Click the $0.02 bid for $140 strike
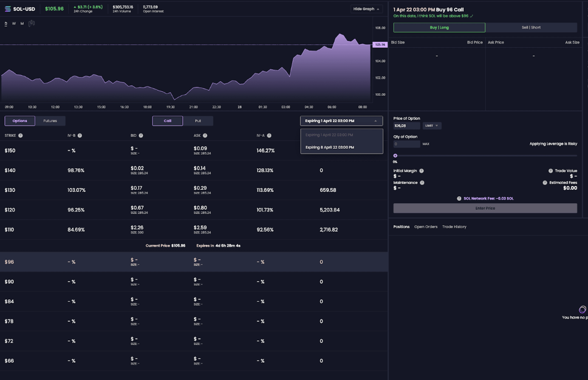Image resolution: width=588 pixels, height=380 pixels. pyautogui.click(x=137, y=168)
